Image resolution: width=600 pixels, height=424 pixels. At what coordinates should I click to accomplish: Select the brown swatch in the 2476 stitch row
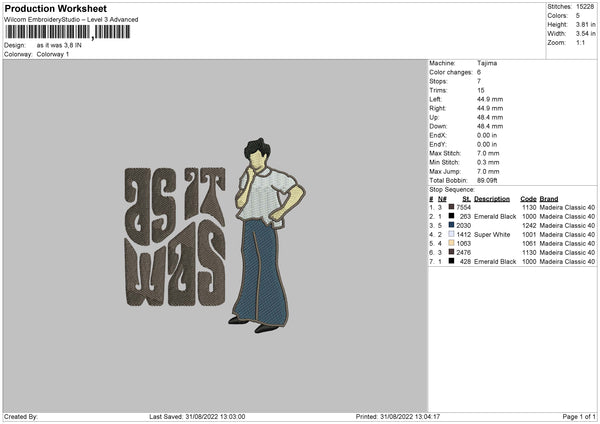click(x=452, y=252)
